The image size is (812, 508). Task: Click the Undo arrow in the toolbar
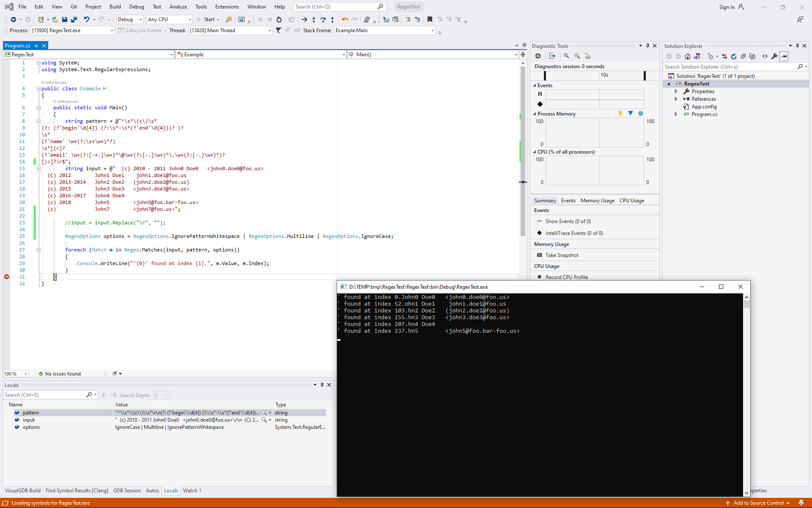click(86, 19)
